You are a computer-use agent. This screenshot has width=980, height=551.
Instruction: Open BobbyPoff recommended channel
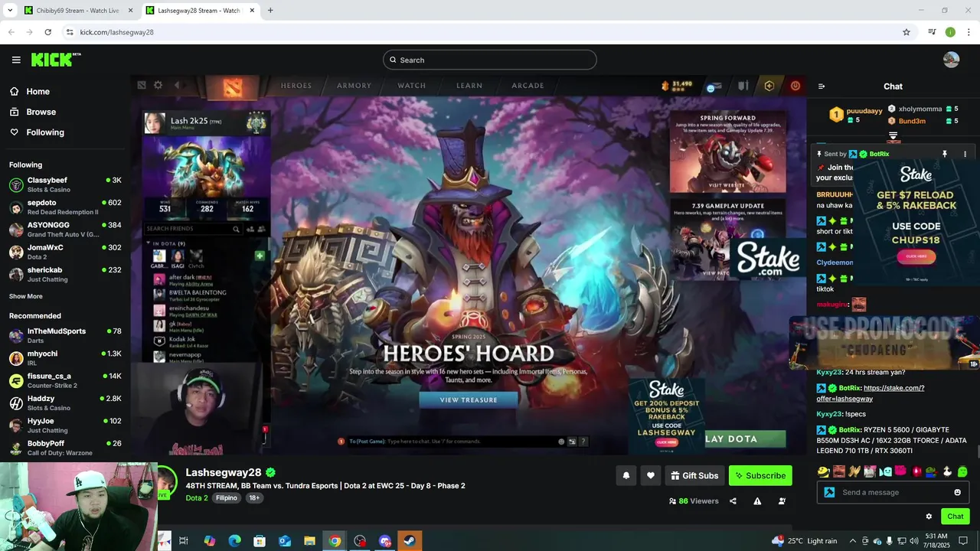(x=65, y=447)
